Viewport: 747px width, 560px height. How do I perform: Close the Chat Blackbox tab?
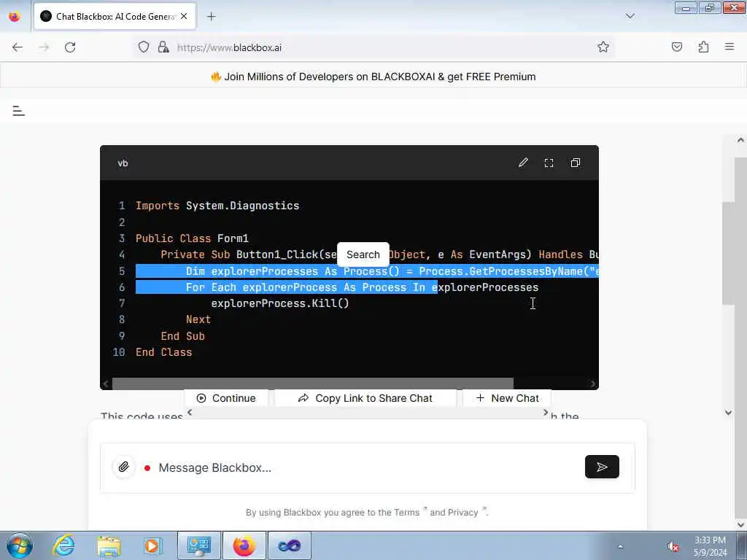(x=184, y=16)
